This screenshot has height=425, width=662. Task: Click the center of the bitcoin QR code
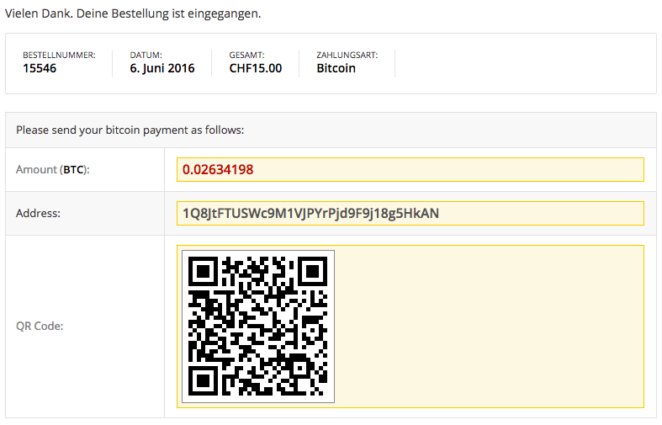coord(258,326)
